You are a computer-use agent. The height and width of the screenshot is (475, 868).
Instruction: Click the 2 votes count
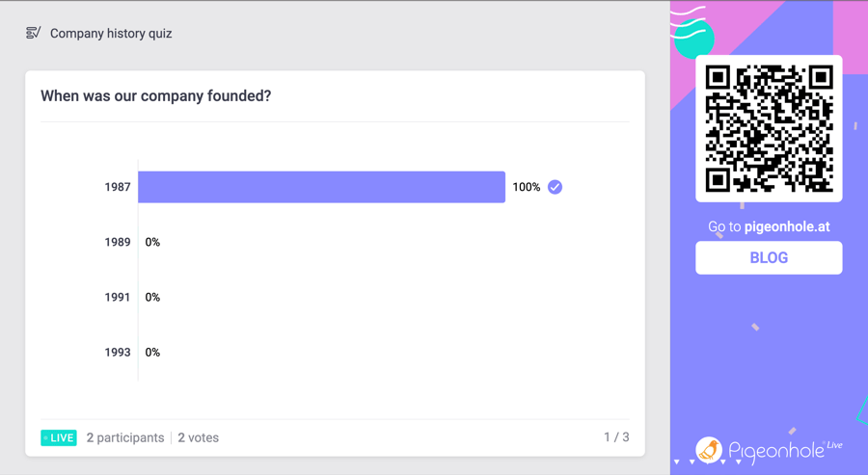198,437
